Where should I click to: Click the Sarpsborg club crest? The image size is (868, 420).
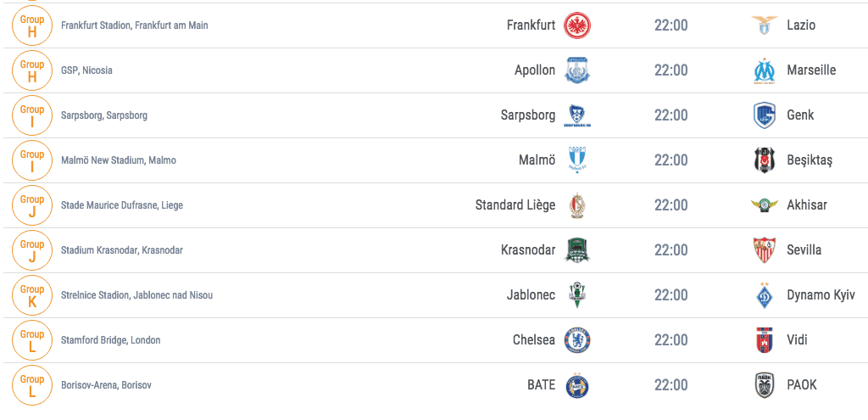[576, 115]
